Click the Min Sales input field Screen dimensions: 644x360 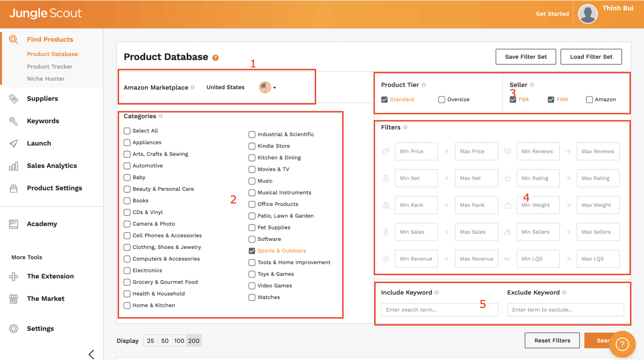(x=416, y=232)
